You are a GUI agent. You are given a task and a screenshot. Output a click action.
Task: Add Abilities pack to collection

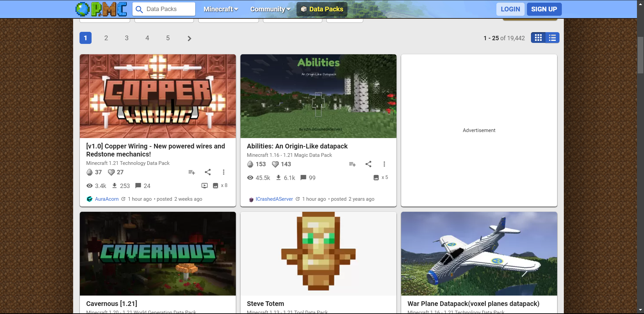coord(352,164)
